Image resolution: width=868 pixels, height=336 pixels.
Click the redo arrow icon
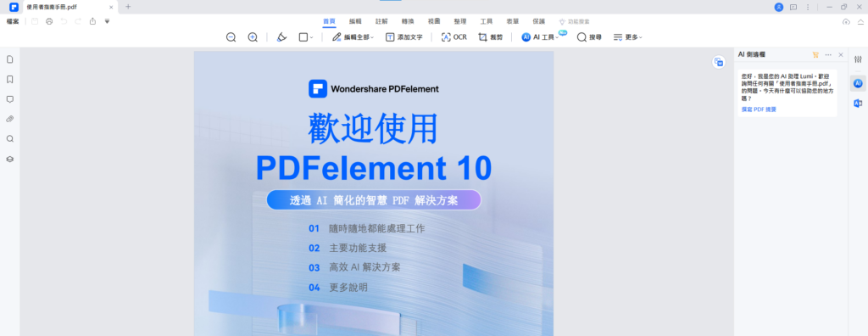(78, 21)
